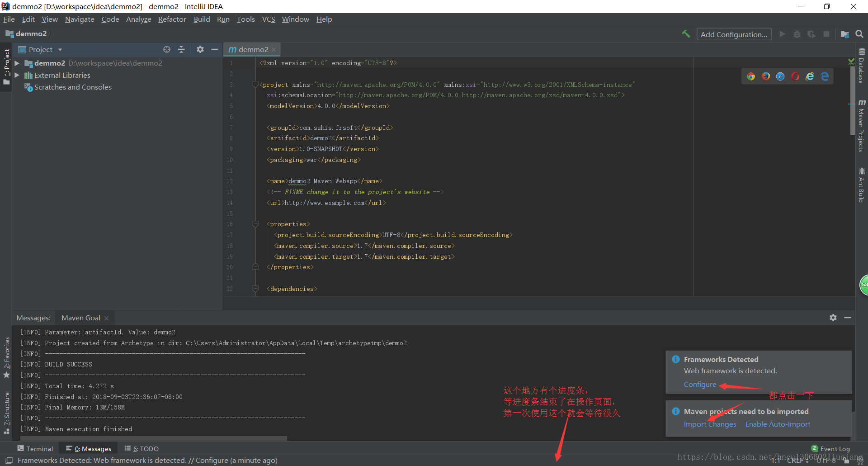Click Enable Auto-Import link
The height and width of the screenshot is (466, 868).
tap(778, 424)
